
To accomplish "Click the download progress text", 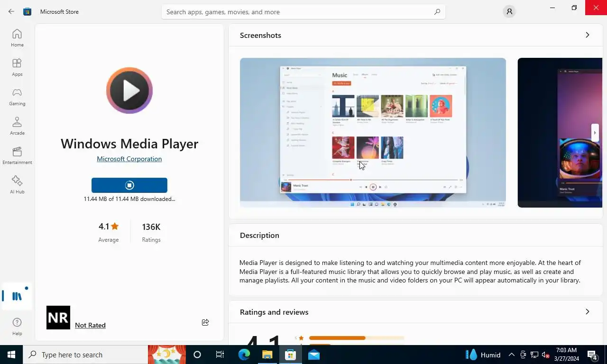I will (129, 199).
